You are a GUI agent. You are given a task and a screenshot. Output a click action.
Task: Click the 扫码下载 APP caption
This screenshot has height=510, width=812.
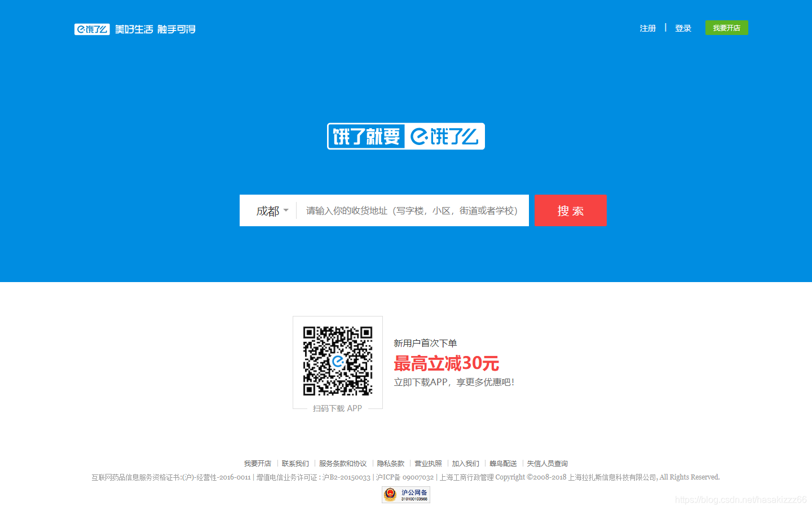[x=337, y=408]
